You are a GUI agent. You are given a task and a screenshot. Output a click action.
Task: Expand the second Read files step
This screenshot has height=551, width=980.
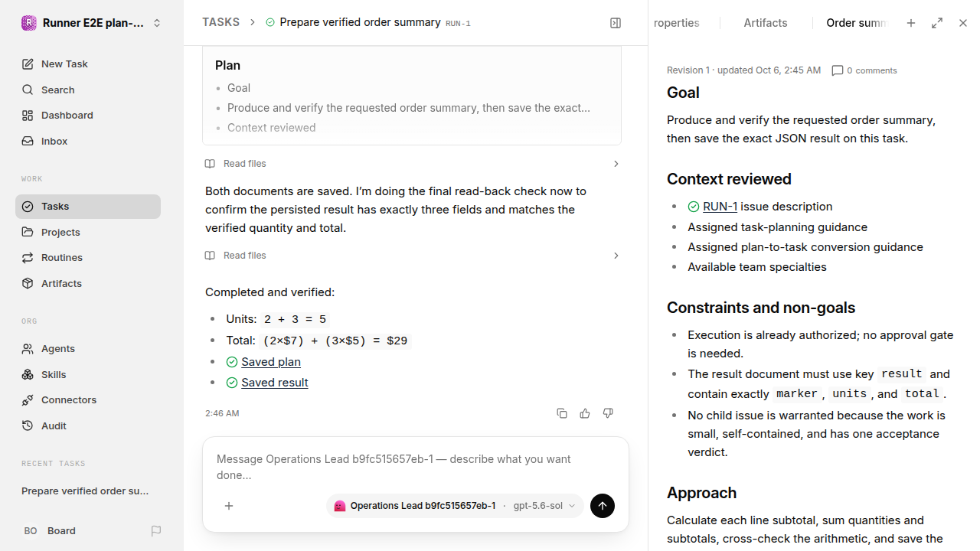pos(412,256)
